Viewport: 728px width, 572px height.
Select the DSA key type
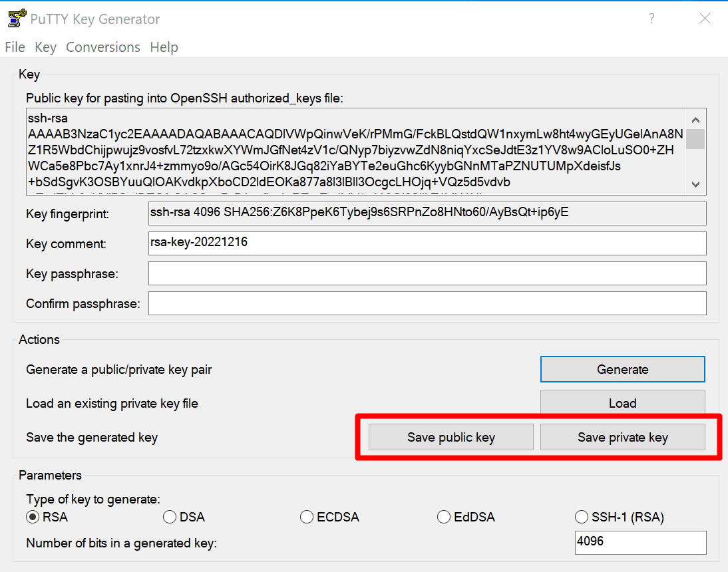pyautogui.click(x=170, y=517)
